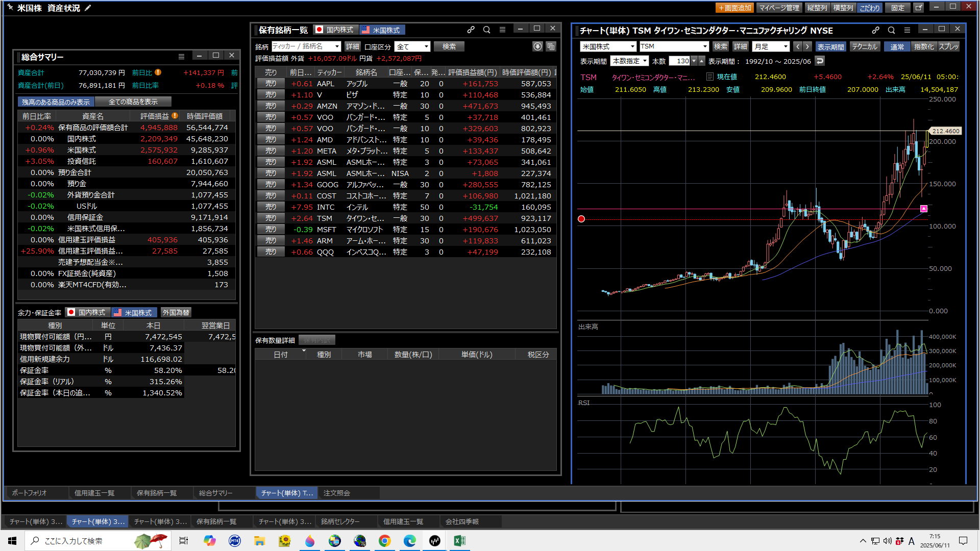Open Task View on the taskbar
980x551 pixels.
click(184, 541)
